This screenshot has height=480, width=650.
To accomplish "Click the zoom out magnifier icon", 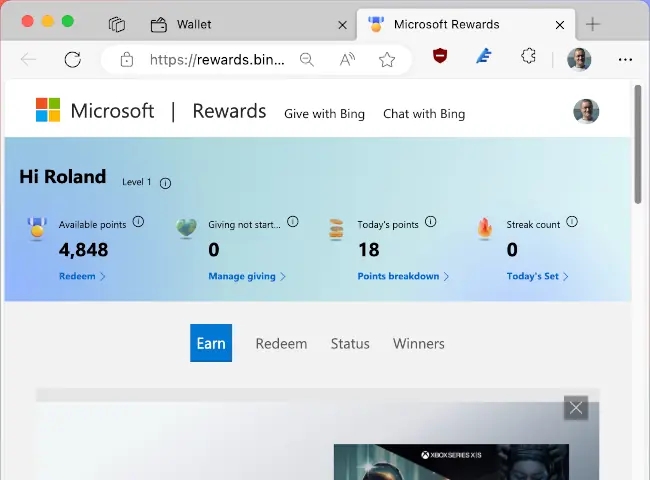I will [307, 60].
